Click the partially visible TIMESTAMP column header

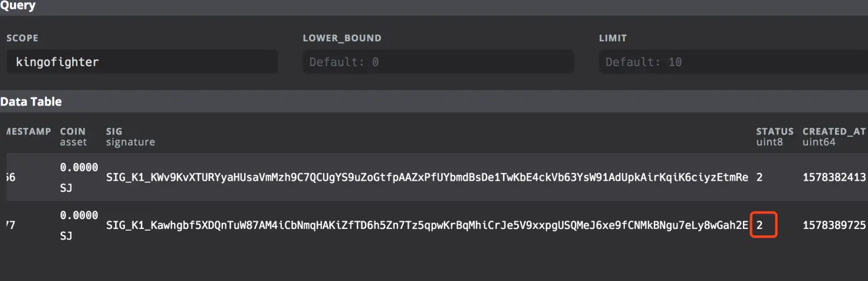[x=28, y=132]
